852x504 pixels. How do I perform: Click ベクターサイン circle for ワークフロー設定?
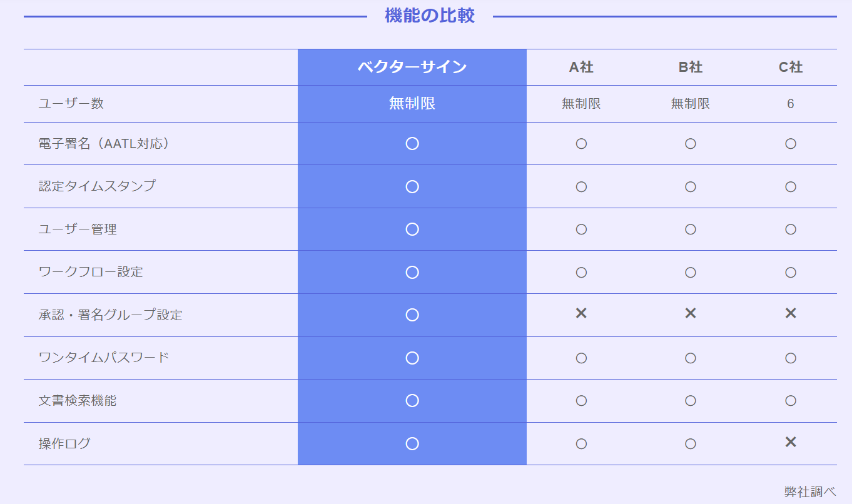[x=412, y=272]
